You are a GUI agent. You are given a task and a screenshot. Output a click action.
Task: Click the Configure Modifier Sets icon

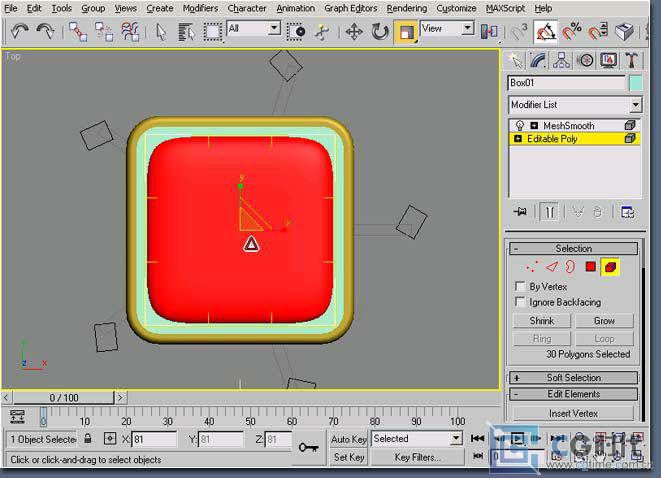pos(627,212)
